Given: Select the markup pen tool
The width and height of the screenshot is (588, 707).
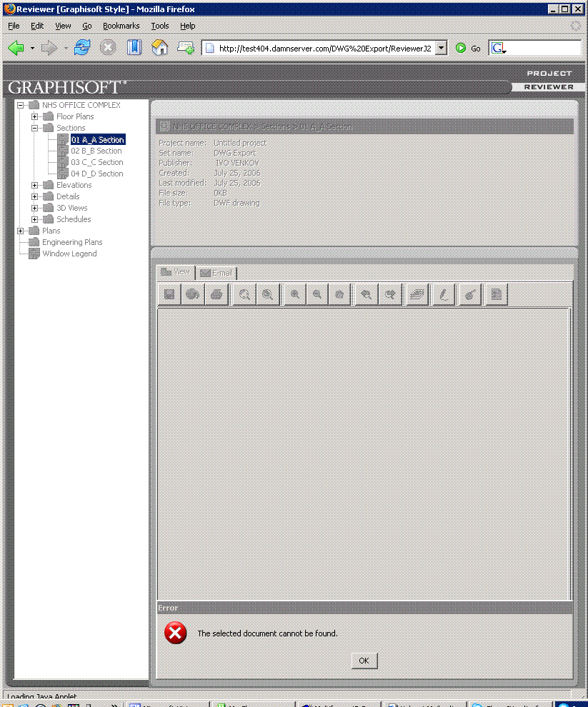Looking at the screenshot, I should (x=444, y=294).
